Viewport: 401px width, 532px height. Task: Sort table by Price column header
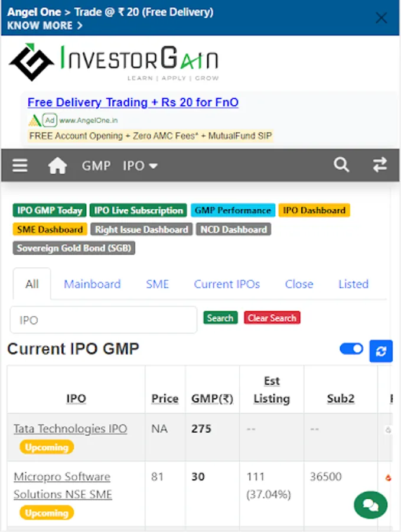[165, 398]
